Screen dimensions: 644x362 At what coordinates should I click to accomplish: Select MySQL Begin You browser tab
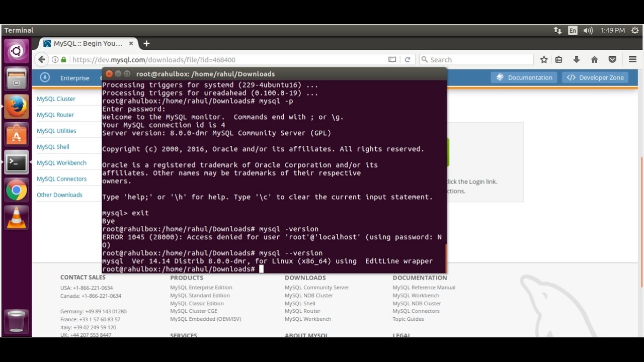89,44
